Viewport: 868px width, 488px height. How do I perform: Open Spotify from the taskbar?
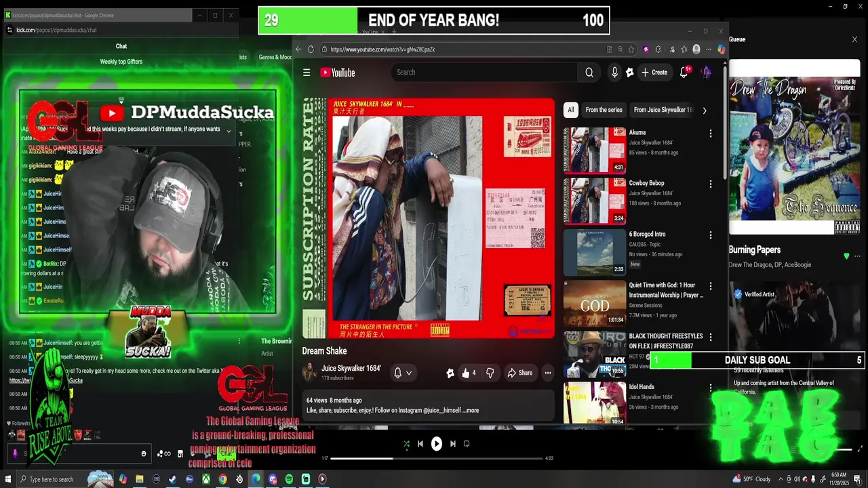pos(289,479)
